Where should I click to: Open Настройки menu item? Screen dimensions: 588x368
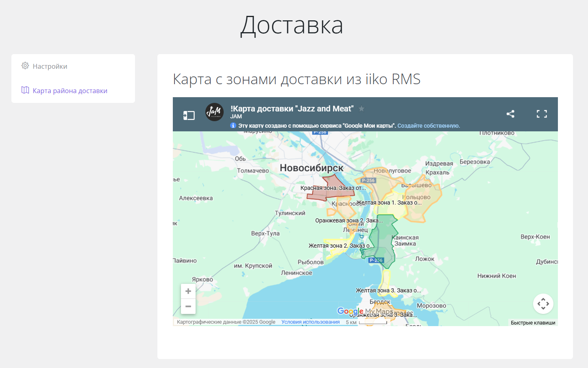50,66
